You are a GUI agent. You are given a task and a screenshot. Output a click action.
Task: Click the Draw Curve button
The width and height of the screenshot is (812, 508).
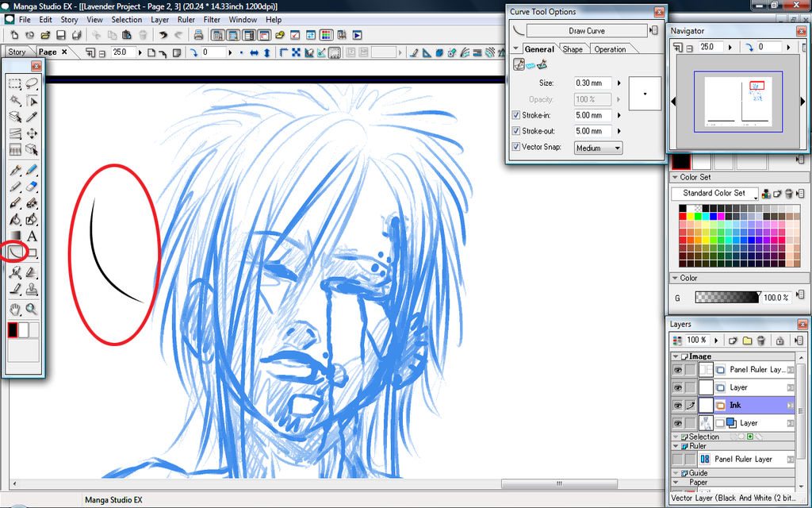586,31
